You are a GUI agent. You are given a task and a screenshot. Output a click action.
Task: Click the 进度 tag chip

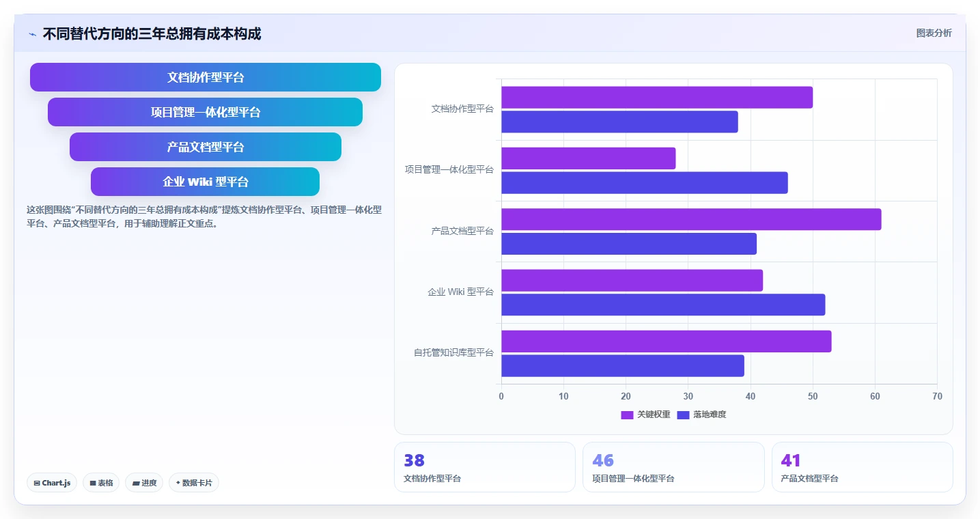tap(144, 483)
